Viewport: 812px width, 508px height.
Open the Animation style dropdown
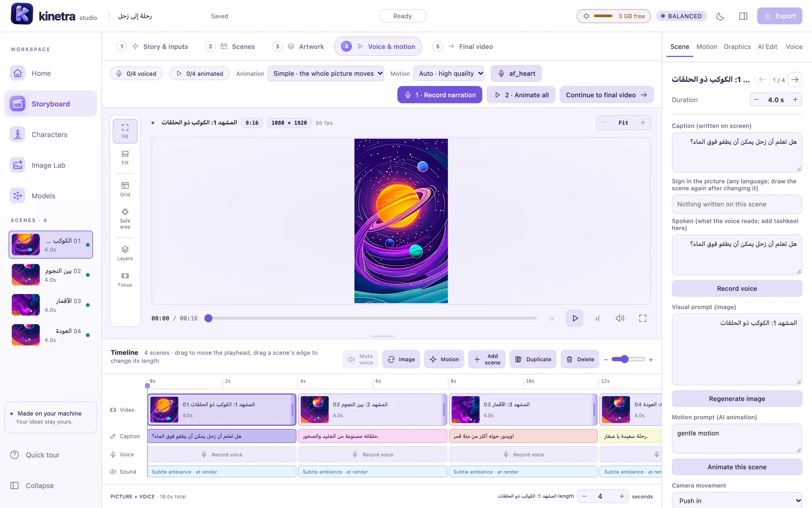click(x=325, y=73)
